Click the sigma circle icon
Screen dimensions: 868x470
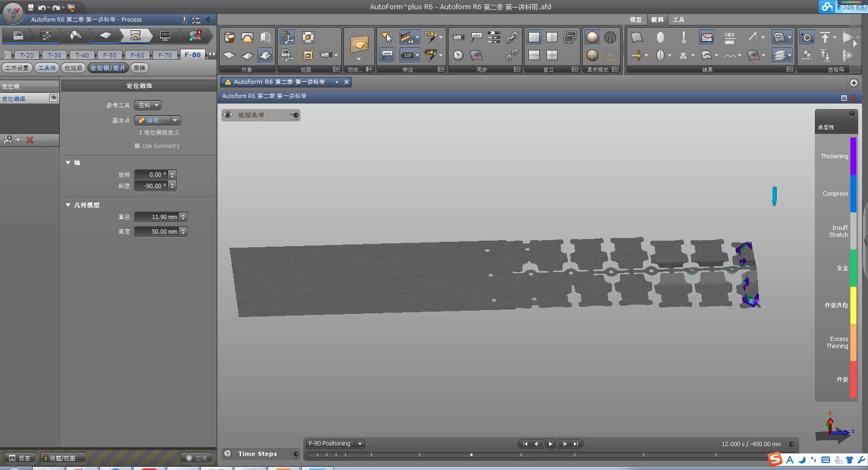click(x=807, y=37)
